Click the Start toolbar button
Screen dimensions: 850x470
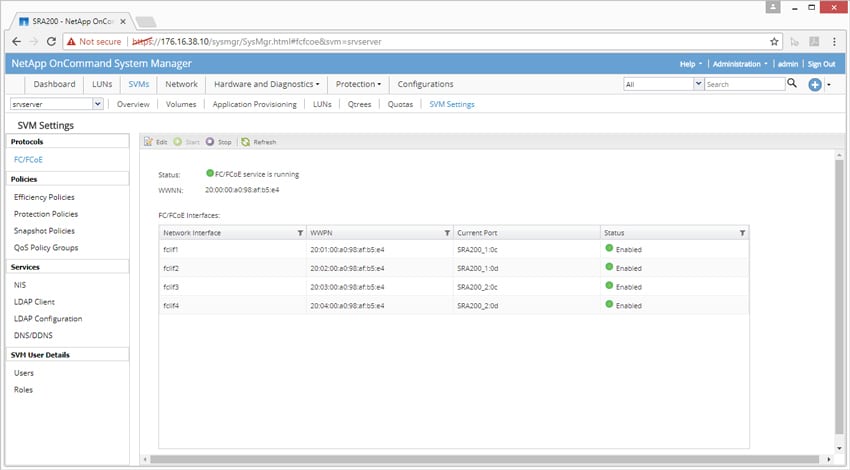tap(186, 141)
